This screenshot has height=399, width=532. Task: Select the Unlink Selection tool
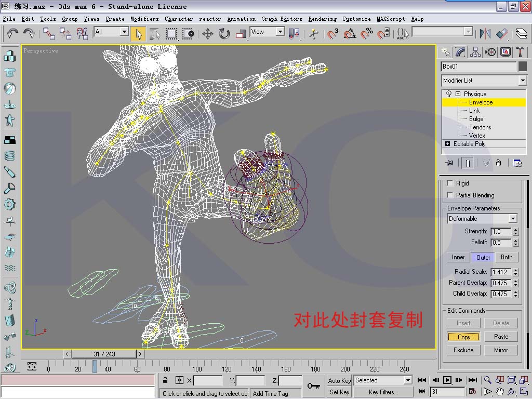pos(65,34)
